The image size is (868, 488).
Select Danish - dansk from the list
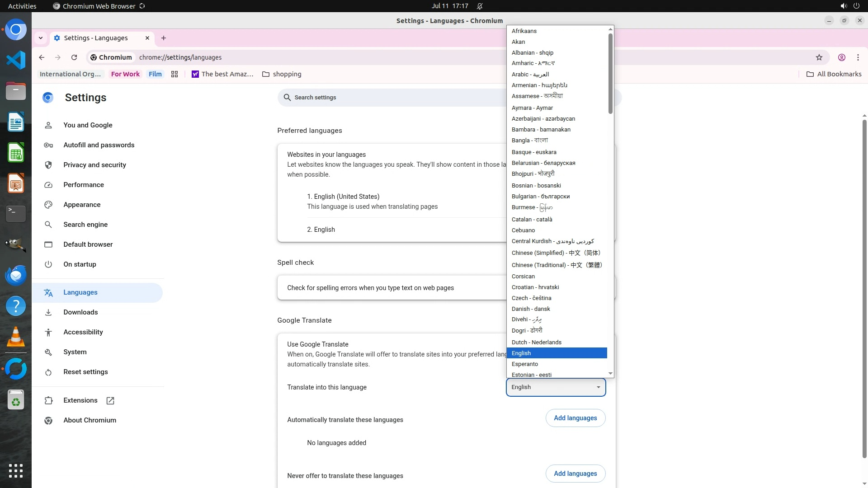[531, 309]
